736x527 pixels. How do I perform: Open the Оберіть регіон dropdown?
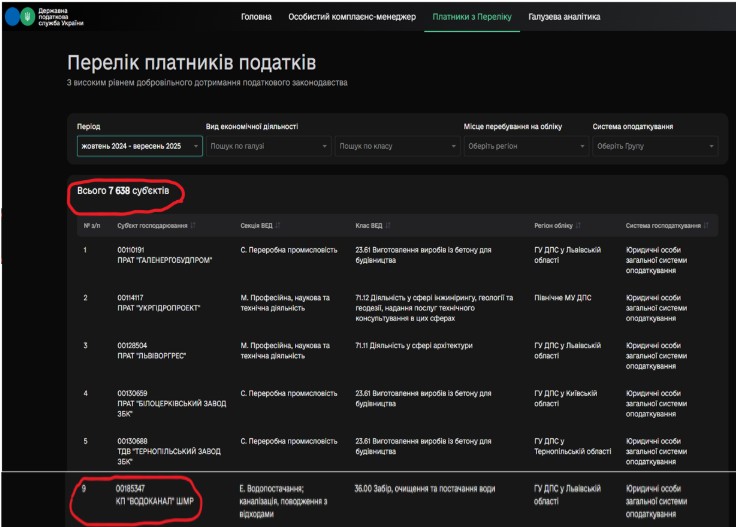[x=525, y=146]
